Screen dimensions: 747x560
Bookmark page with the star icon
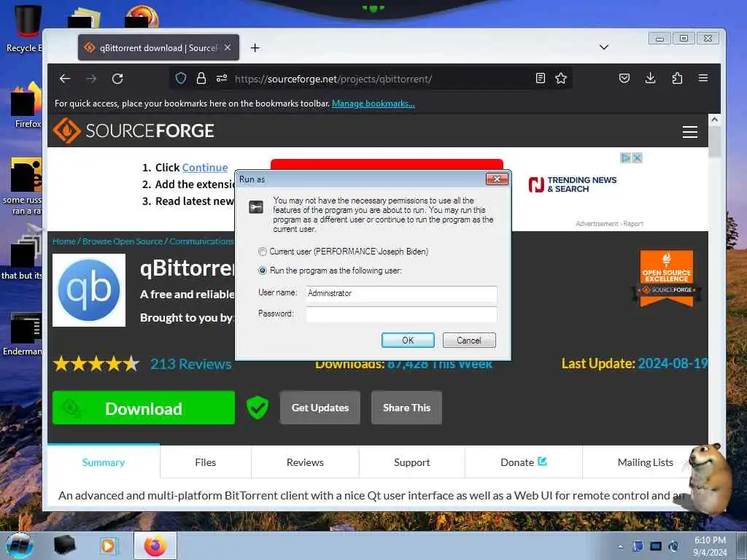pos(561,78)
